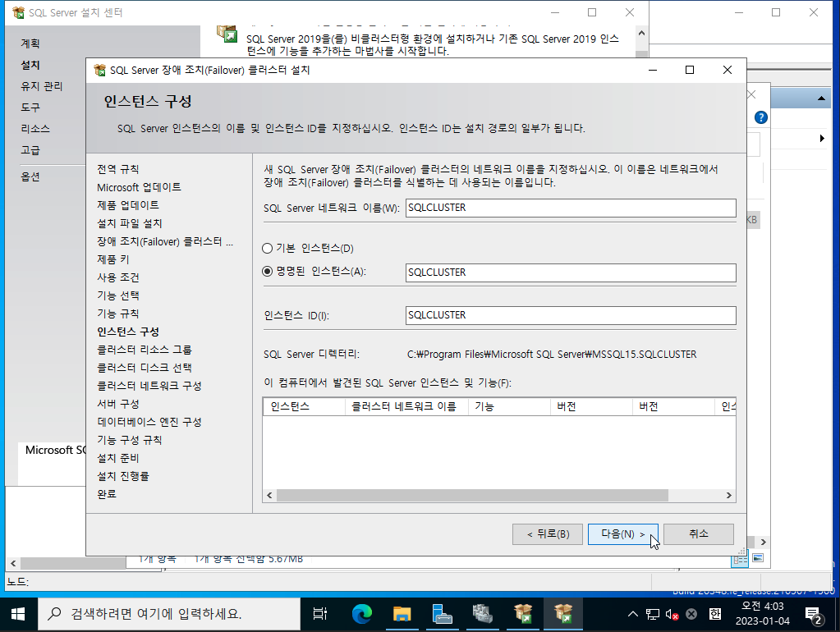This screenshot has height=632, width=840.
Task: Open the 옵션 page in 설치 센터
Action: tap(30, 176)
